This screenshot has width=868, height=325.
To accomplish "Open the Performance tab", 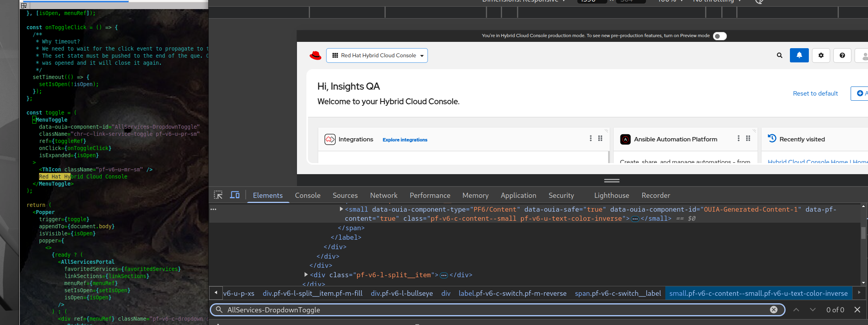I will tap(430, 195).
